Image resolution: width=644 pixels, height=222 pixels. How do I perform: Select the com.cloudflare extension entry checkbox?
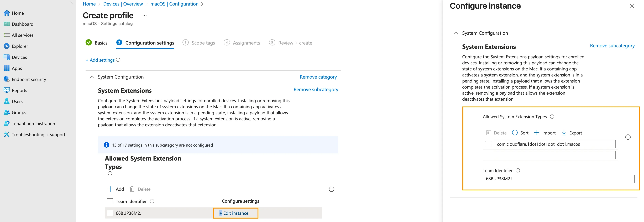[x=488, y=144]
